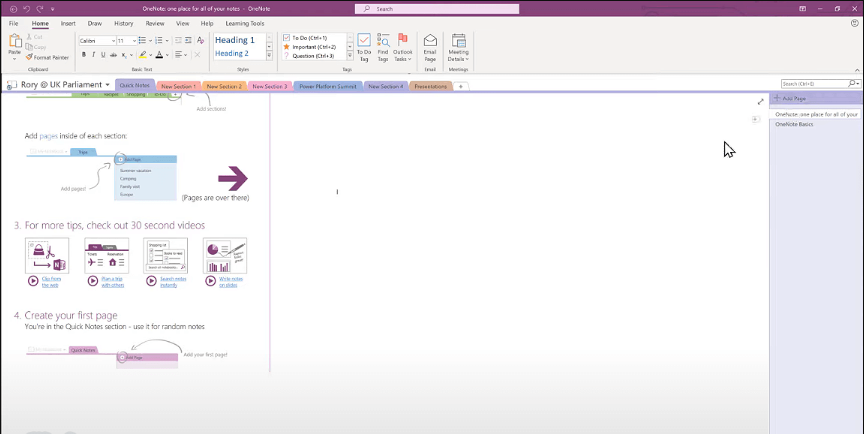Click the paragraph alignment icon
Viewport: 864px width, 434px height.
coord(178,55)
